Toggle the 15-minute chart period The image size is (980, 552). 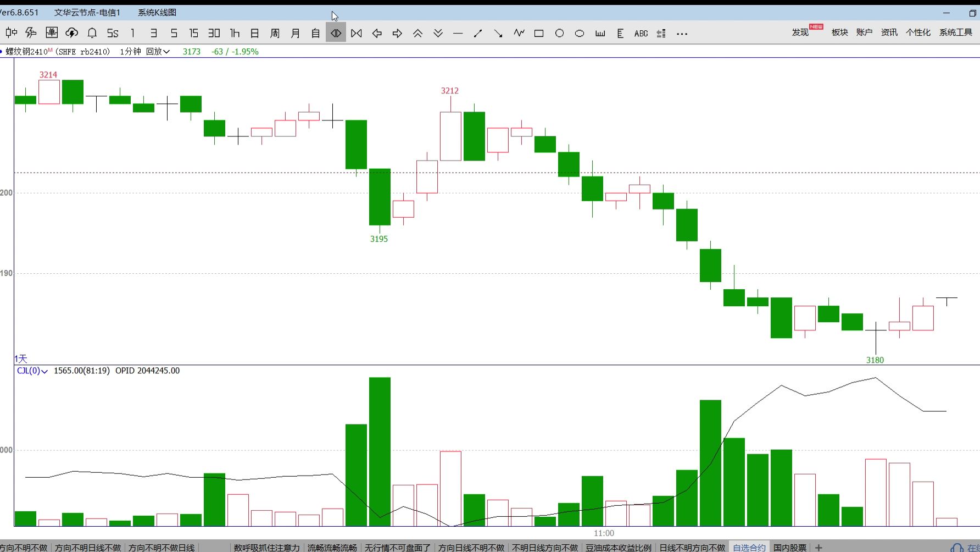(x=193, y=34)
